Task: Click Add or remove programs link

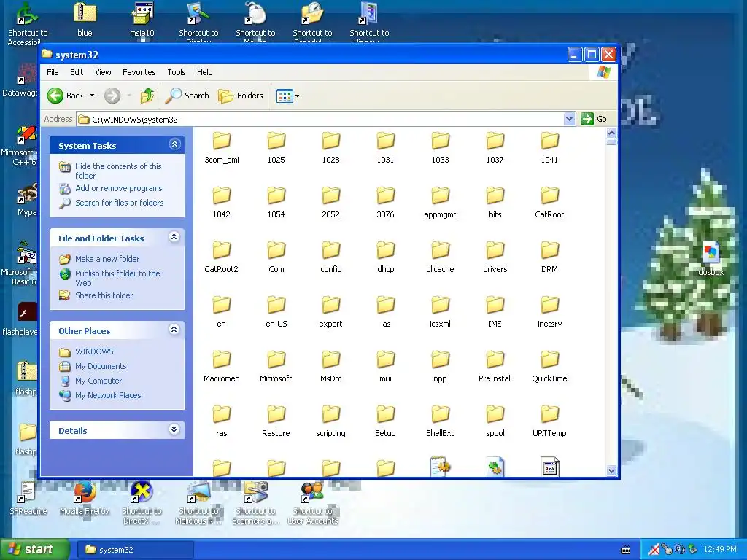Action: click(119, 188)
